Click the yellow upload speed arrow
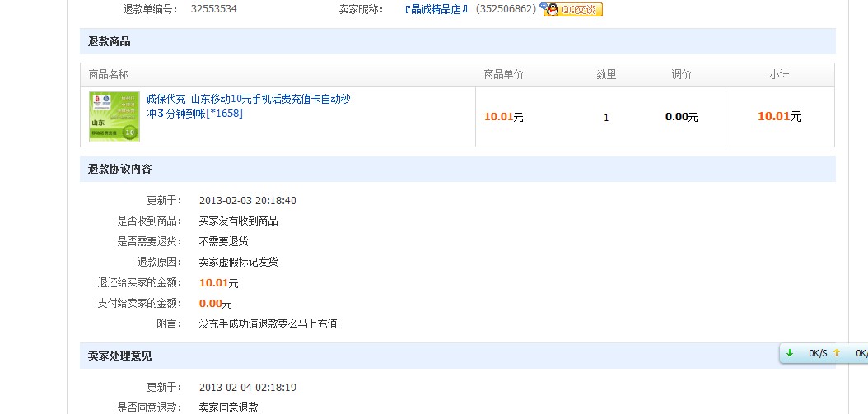 837,353
